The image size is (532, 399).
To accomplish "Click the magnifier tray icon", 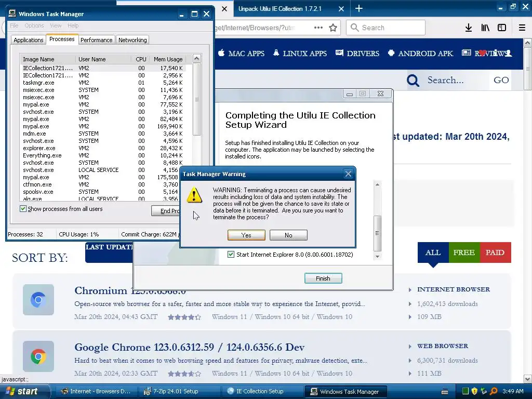I will click(x=494, y=391).
